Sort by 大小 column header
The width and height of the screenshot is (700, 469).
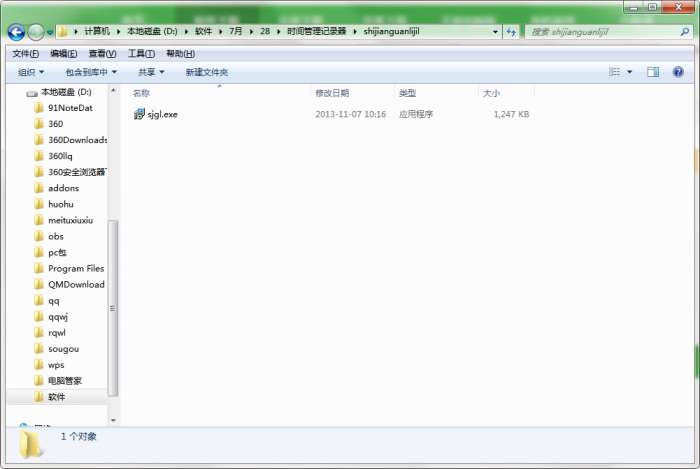491,93
